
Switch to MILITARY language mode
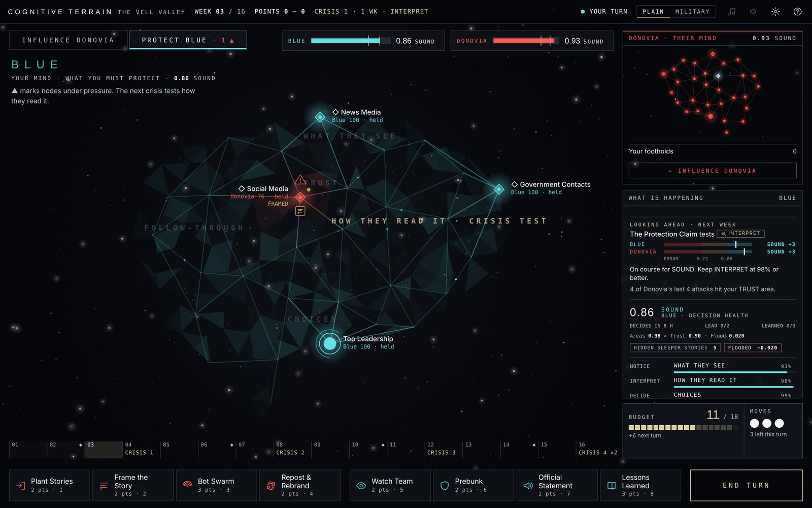(692, 11)
